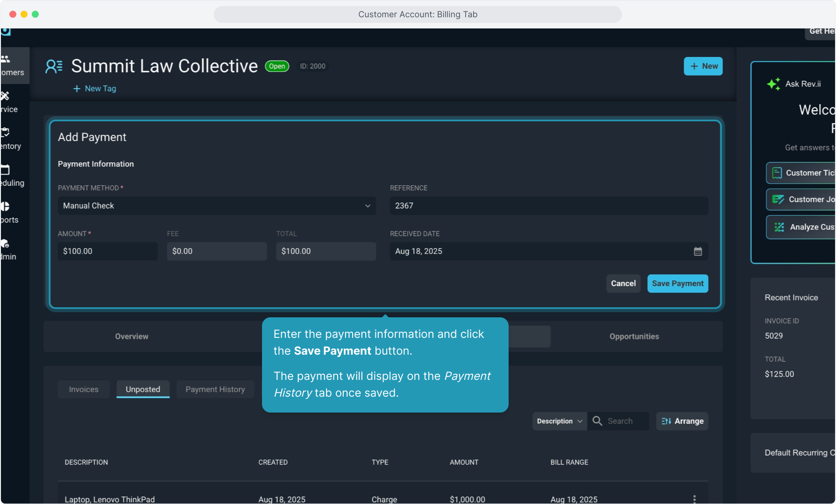Screen dimensions: 836x504
Task: Go to Inventory via sidebar icon
Action: click(x=6, y=133)
